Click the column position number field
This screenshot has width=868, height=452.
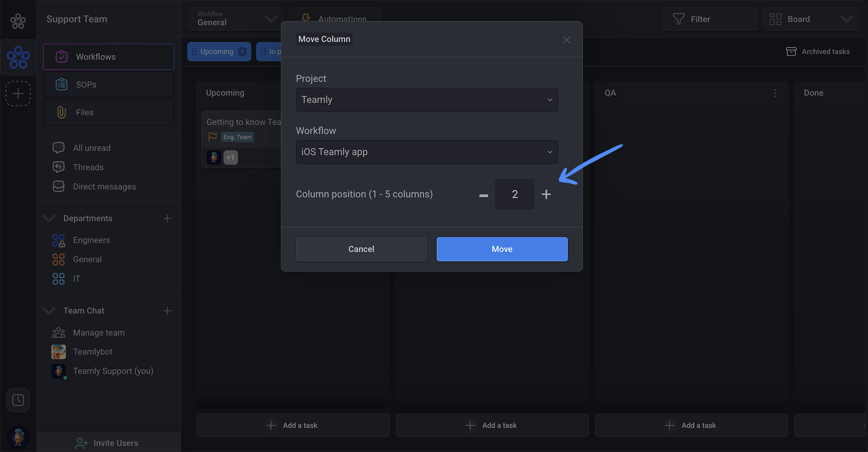click(x=515, y=194)
